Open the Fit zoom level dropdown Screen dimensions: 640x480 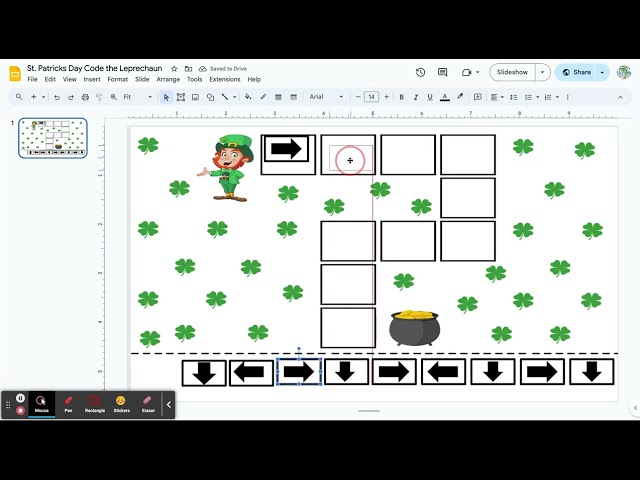[x=138, y=97]
